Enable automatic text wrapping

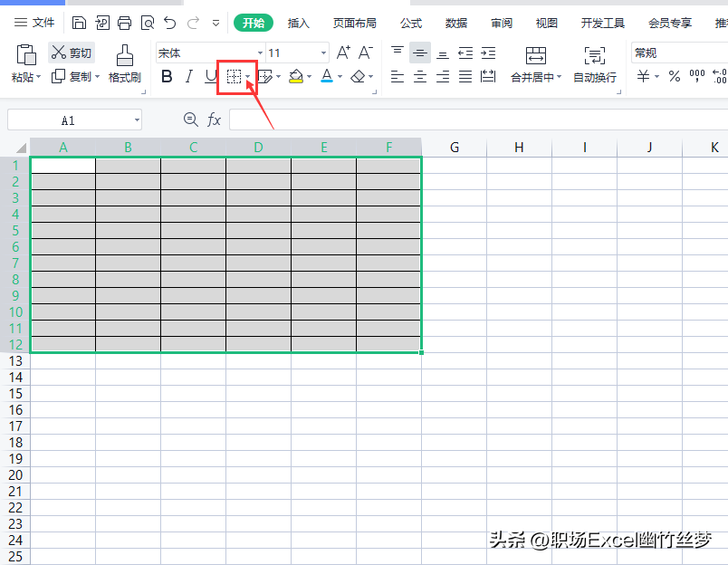(x=595, y=64)
